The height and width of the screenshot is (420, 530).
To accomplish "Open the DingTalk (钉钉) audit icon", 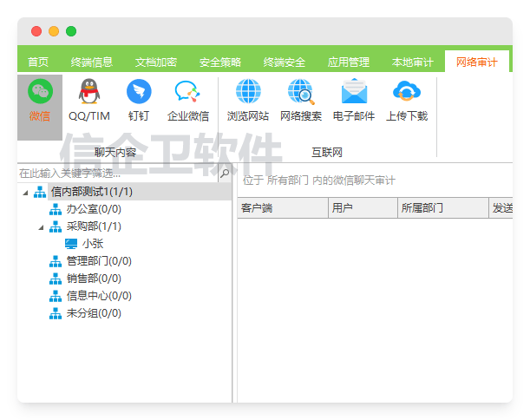I will [x=139, y=101].
